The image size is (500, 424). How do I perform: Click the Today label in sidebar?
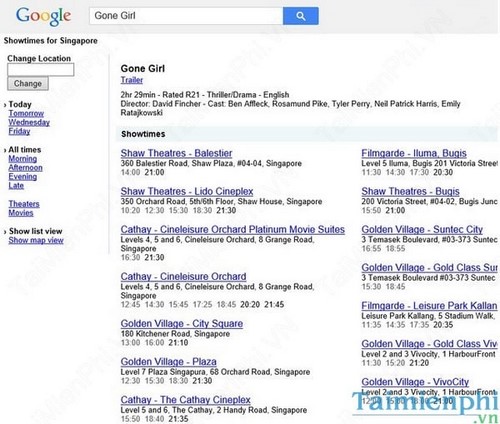point(20,104)
